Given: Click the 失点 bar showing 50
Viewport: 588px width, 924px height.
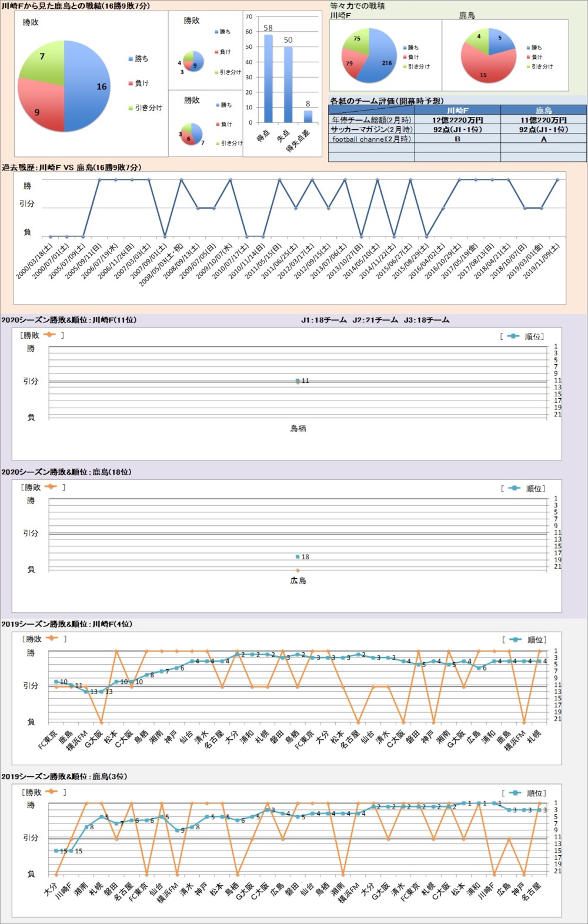Looking at the screenshot, I should point(288,84).
